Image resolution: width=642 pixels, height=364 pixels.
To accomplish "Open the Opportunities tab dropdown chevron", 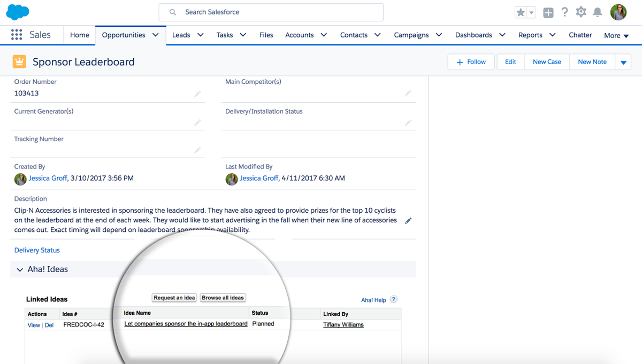I will click(x=156, y=35).
